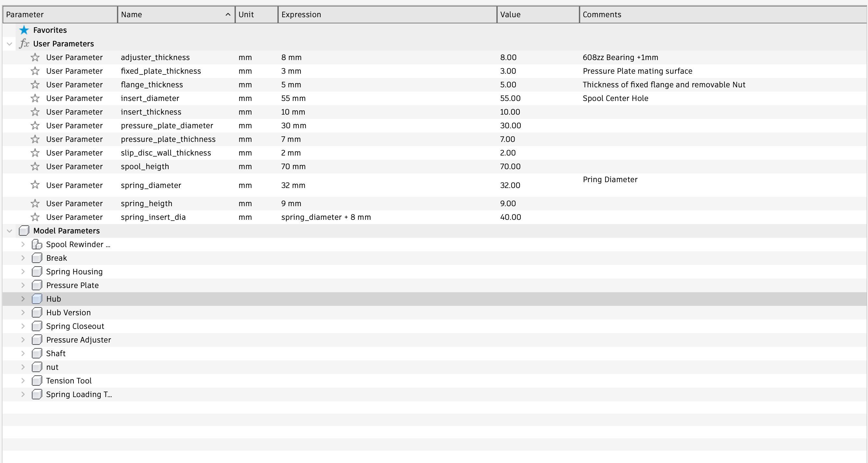The width and height of the screenshot is (868, 463).
Task: Star the spring_insert_dia parameter
Action: [x=35, y=217]
